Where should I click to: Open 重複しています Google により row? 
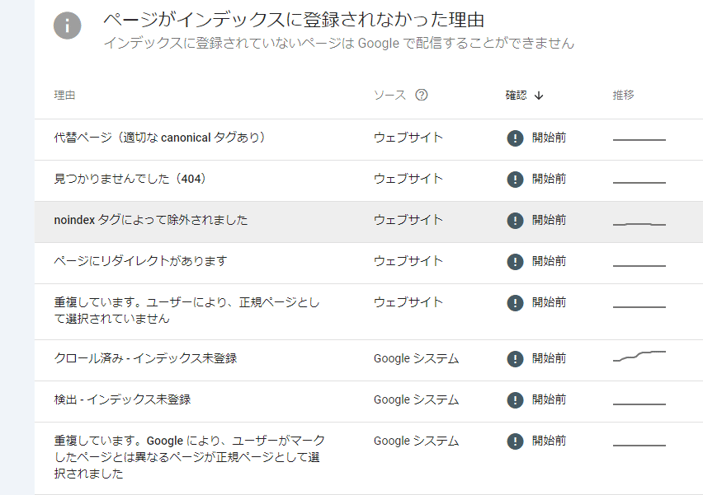click(x=188, y=456)
